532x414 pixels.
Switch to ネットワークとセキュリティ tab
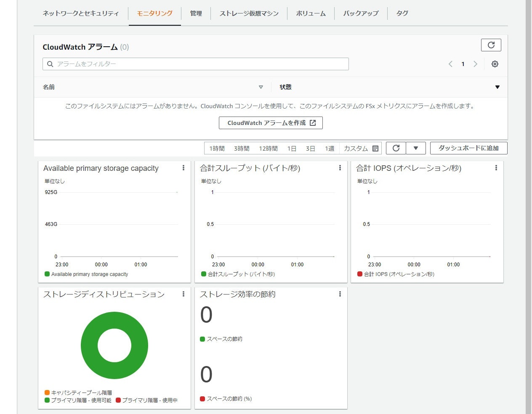pyautogui.click(x=81, y=13)
